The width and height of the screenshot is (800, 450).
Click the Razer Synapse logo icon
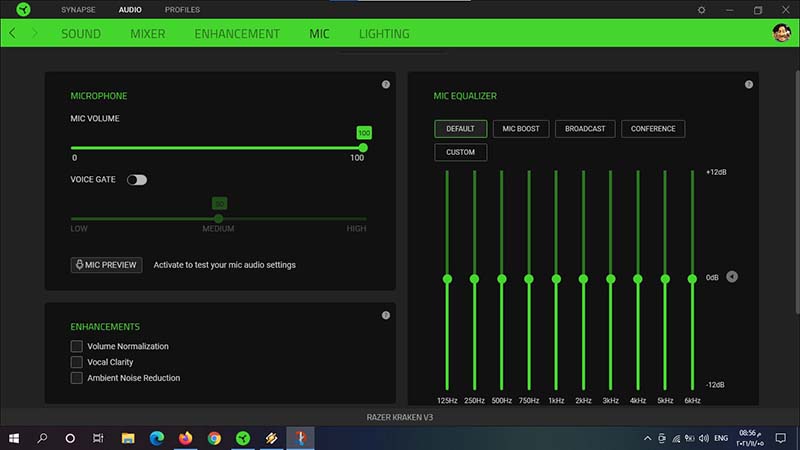click(x=24, y=10)
